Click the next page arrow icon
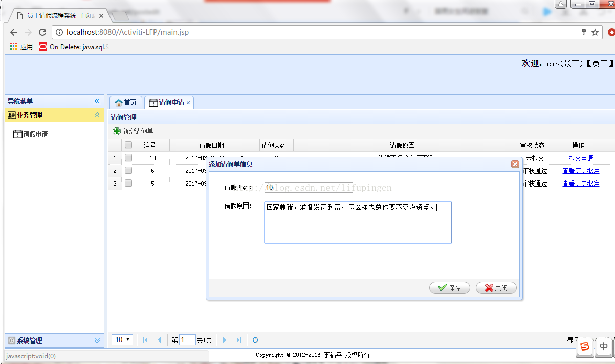 coord(225,339)
